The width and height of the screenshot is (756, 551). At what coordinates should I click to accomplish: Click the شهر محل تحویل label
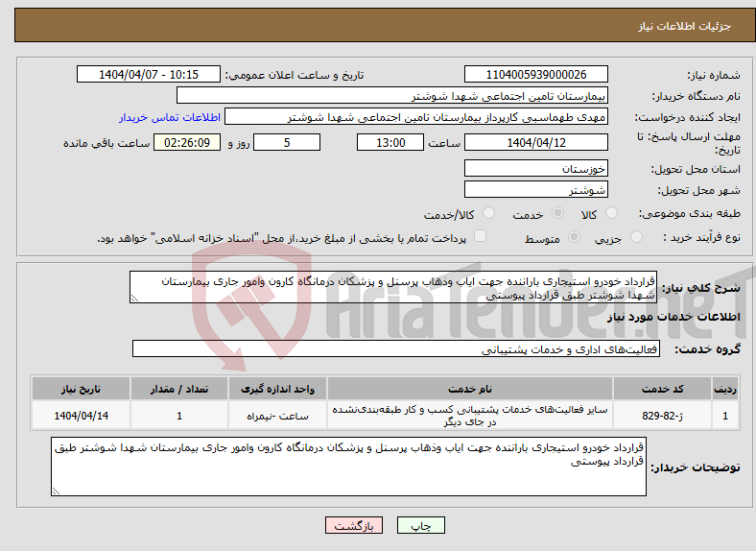pyautogui.click(x=699, y=190)
